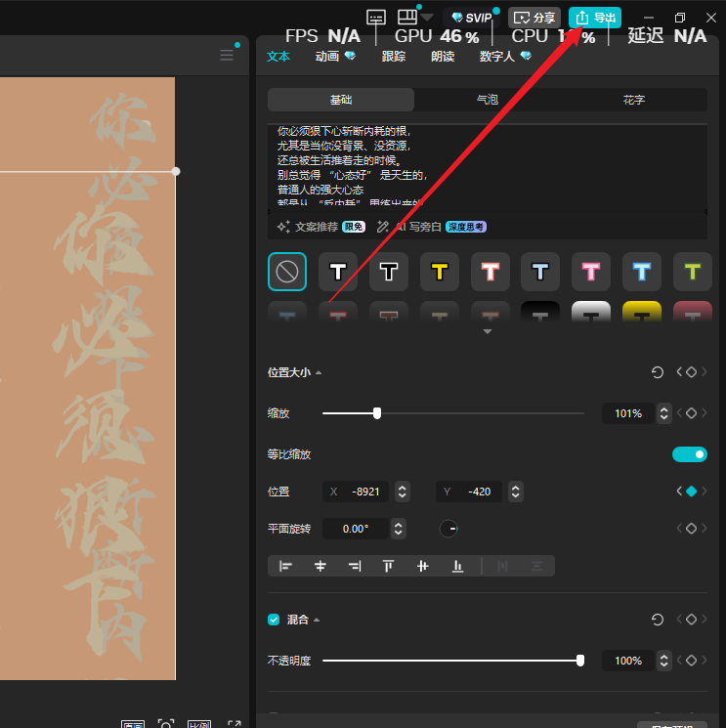Click the 导出 export button

[x=595, y=18]
